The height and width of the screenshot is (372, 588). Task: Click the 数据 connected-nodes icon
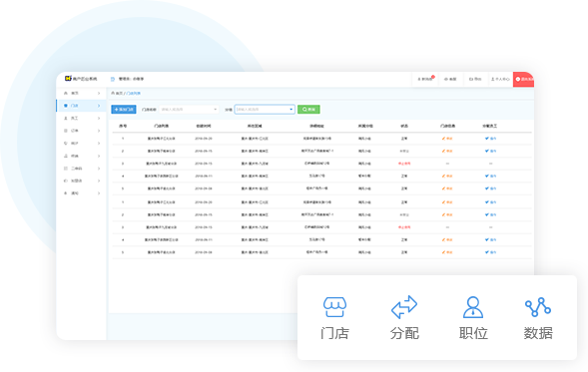point(538,307)
